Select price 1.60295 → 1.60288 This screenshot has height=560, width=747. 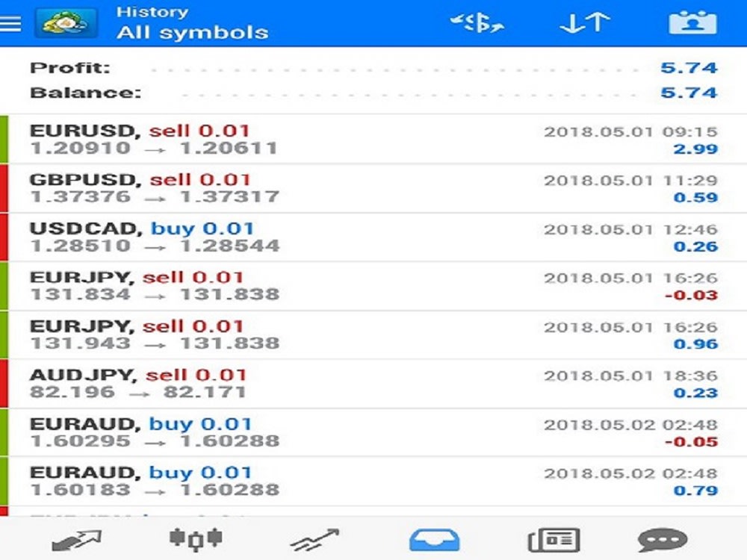[x=155, y=441]
